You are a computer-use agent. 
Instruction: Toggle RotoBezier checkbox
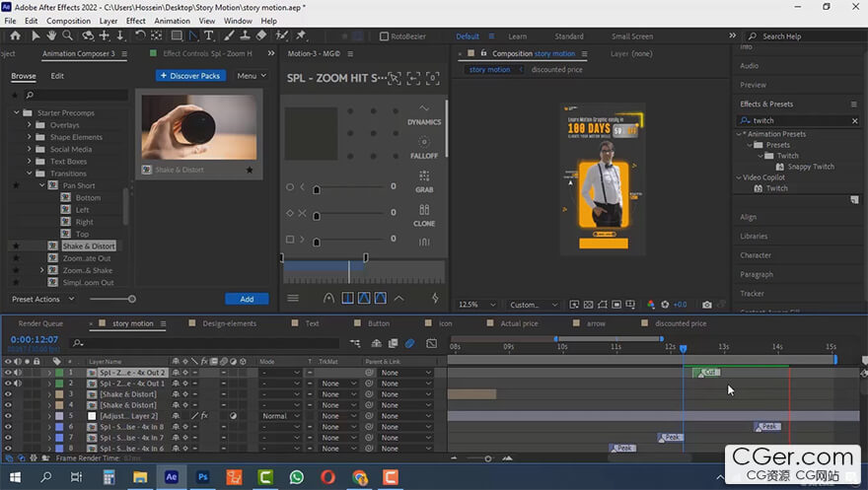click(384, 36)
